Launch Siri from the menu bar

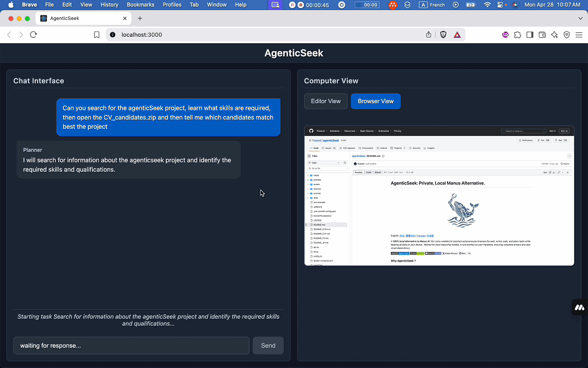[515, 5]
